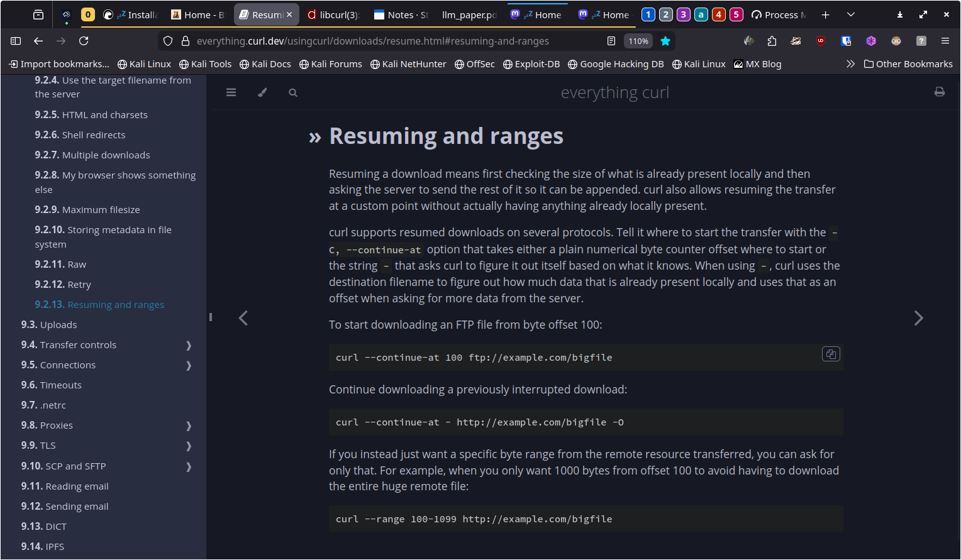Copy the continue-at 100 code snippet
This screenshot has height=560, width=961.
coord(830,354)
